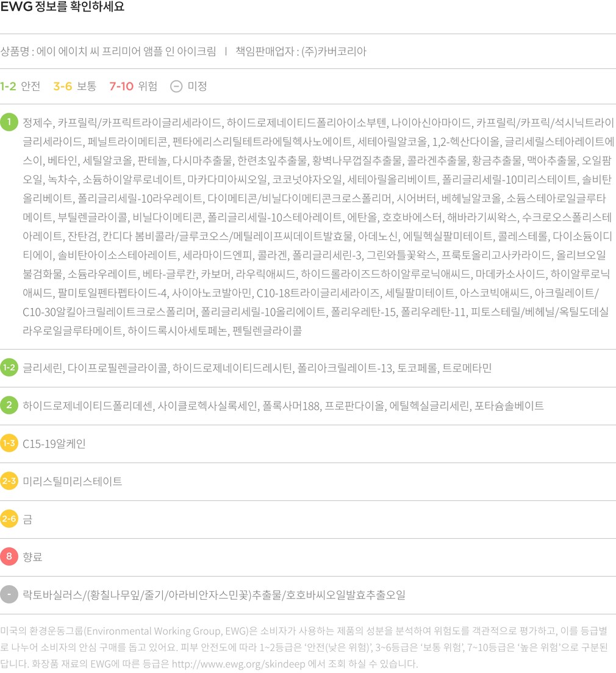The height and width of the screenshot is (673, 616).
Task: Select the red 7-10 위험 legend label
Action: coord(133,86)
